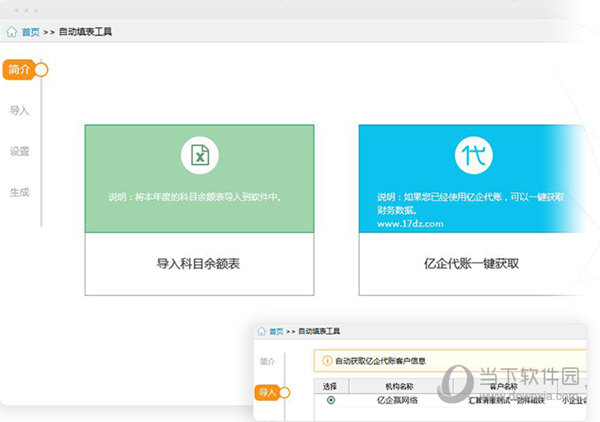Click the Excel file icon on green card
The height and width of the screenshot is (422, 600).
[200, 155]
